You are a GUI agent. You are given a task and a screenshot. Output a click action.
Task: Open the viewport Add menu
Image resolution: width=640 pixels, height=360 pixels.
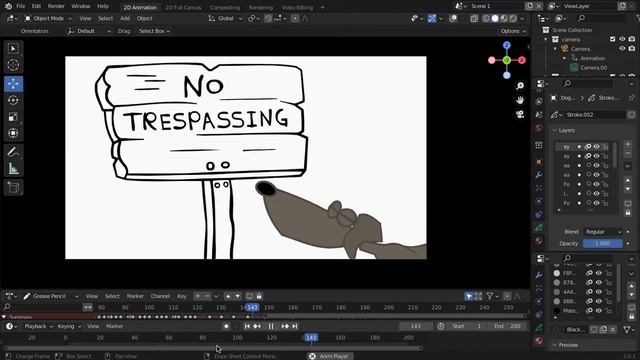click(125, 18)
